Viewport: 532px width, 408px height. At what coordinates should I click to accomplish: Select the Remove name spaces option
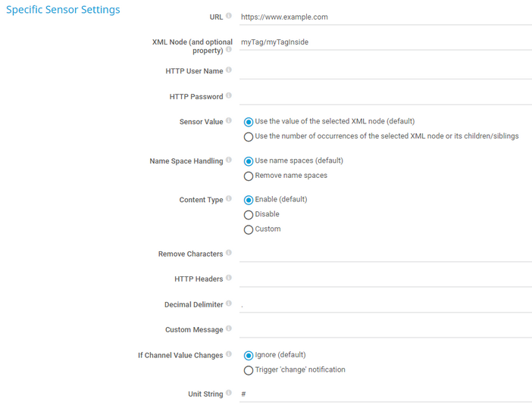(x=249, y=176)
